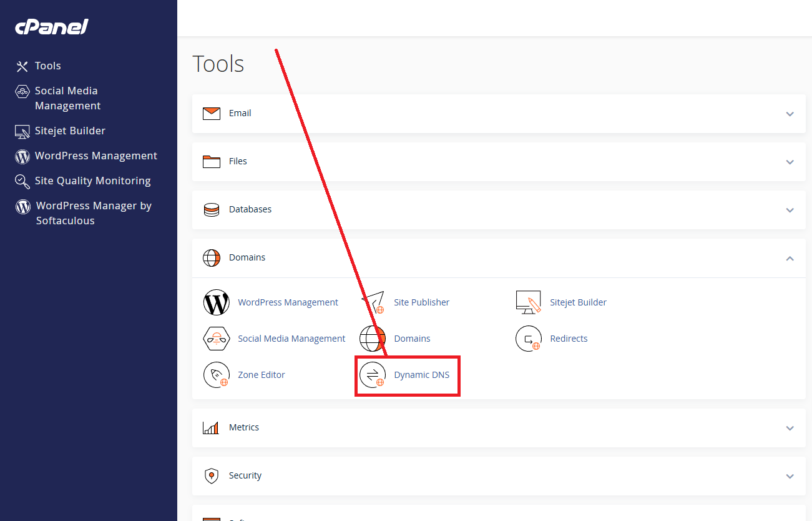Open Social Media Management sidebar item

67,99
